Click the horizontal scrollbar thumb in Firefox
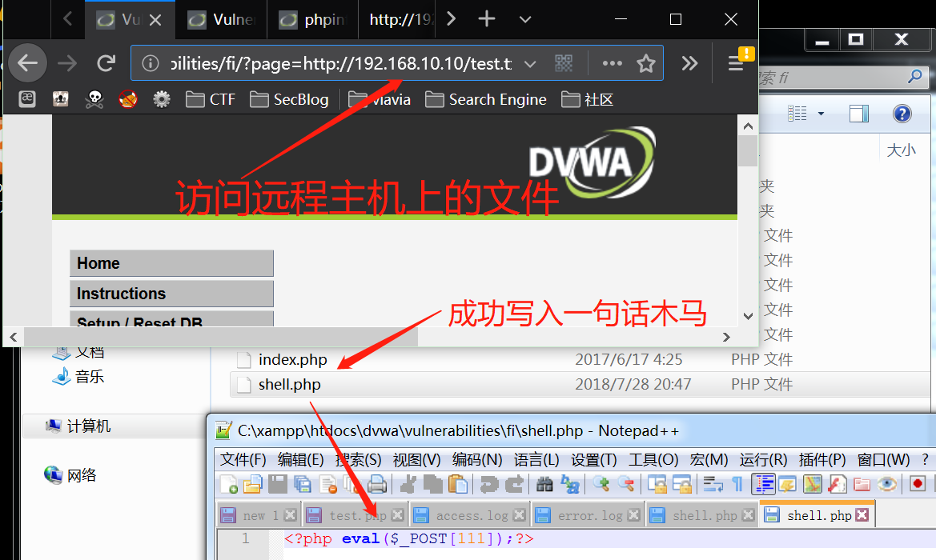 pos(220,337)
